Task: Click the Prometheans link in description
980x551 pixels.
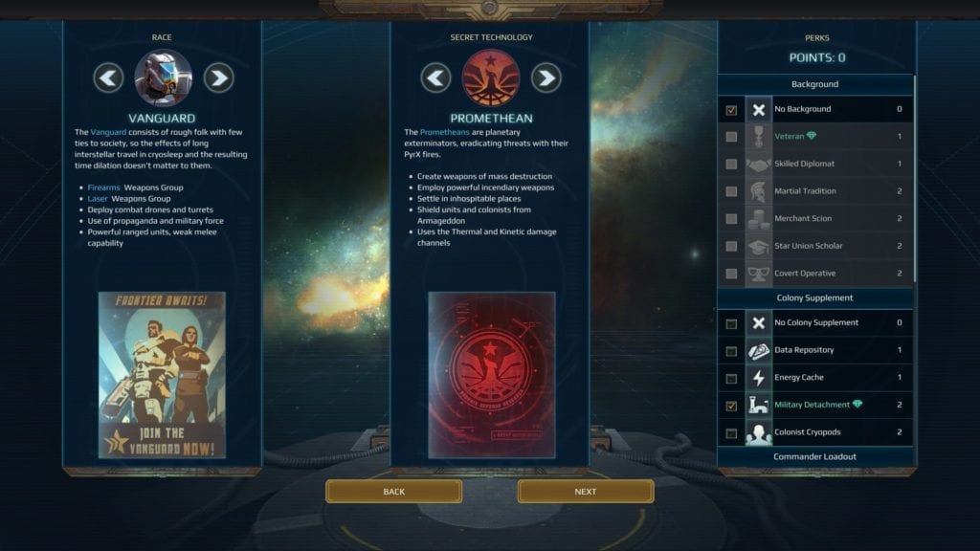Action: point(444,132)
